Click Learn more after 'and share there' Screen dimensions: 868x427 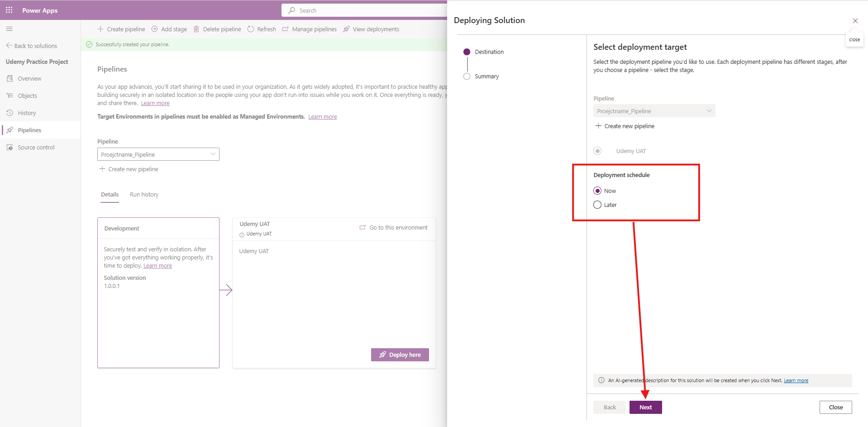(x=155, y=103)
